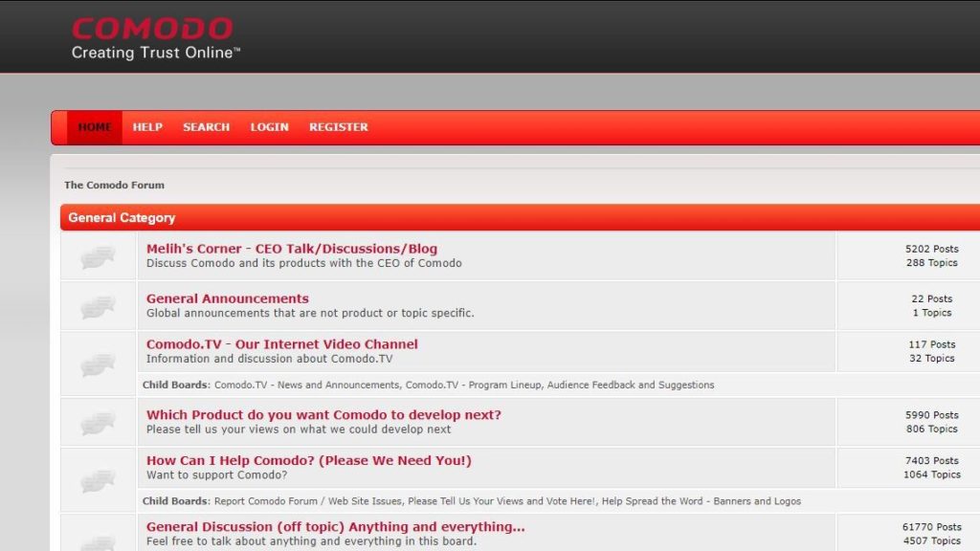The image size is (980, 551).
Task: Open the SEARCH menu item
Action: 207,127
